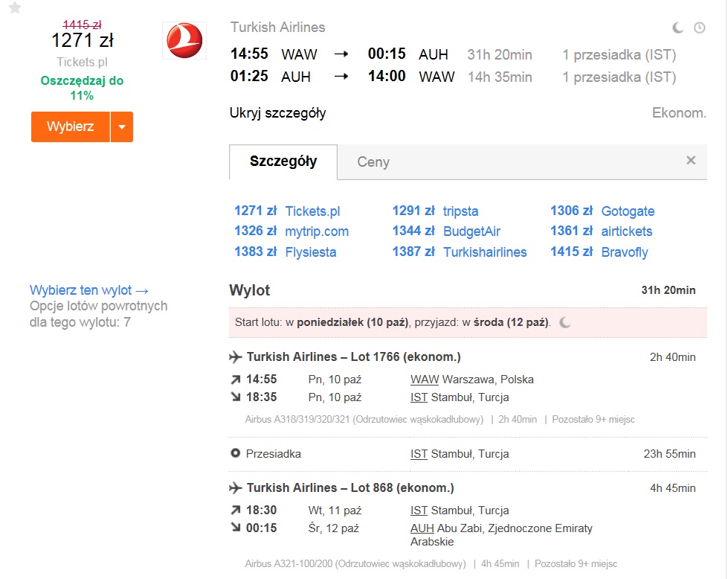This screenshot has height=579, width=728.
Task: Choose the 1383 zł Flysiesta offer
Action: pyautogui.click(x=285, y=252)
